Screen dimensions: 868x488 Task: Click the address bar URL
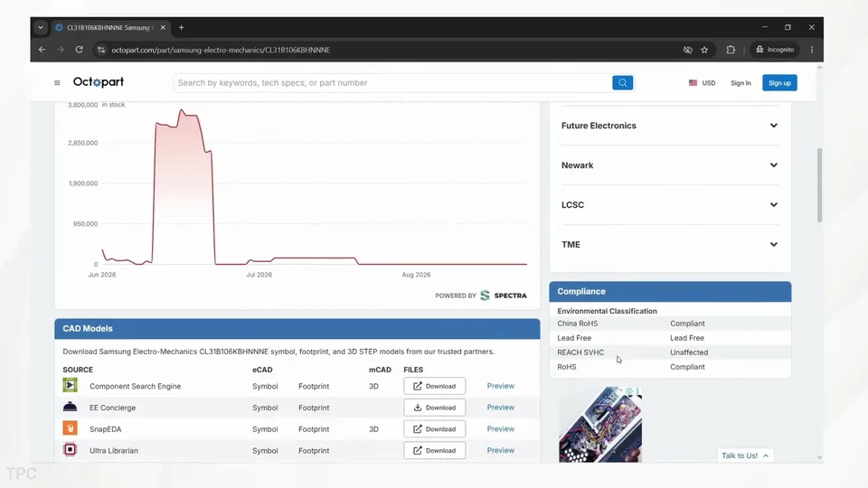[221, 50]
